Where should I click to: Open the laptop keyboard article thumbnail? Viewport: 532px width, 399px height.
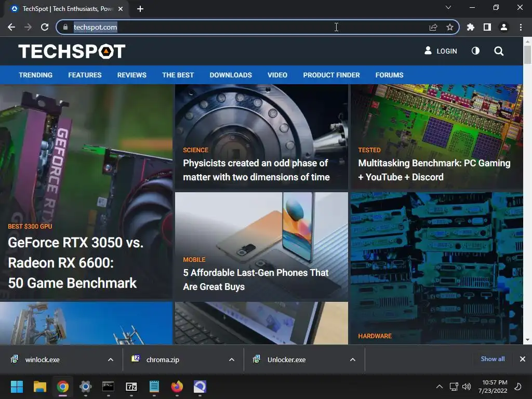(x=262, y=323)
